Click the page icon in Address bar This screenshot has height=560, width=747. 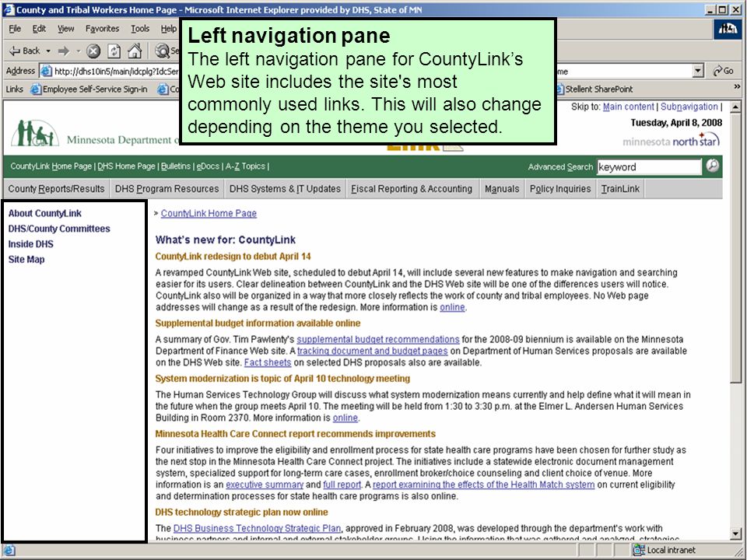point(46,72)
